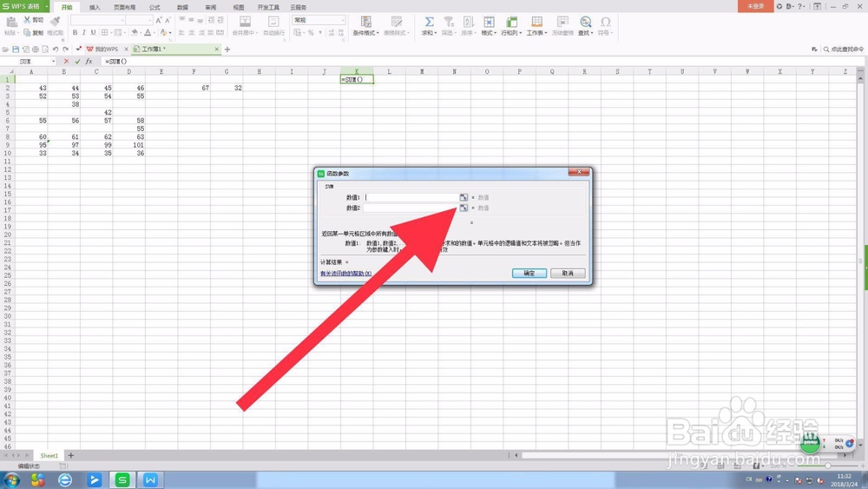Image resolution: width=868 pixels, height=489 pixels.
Task: Click the cell borders icon
Action: [105, 33]
